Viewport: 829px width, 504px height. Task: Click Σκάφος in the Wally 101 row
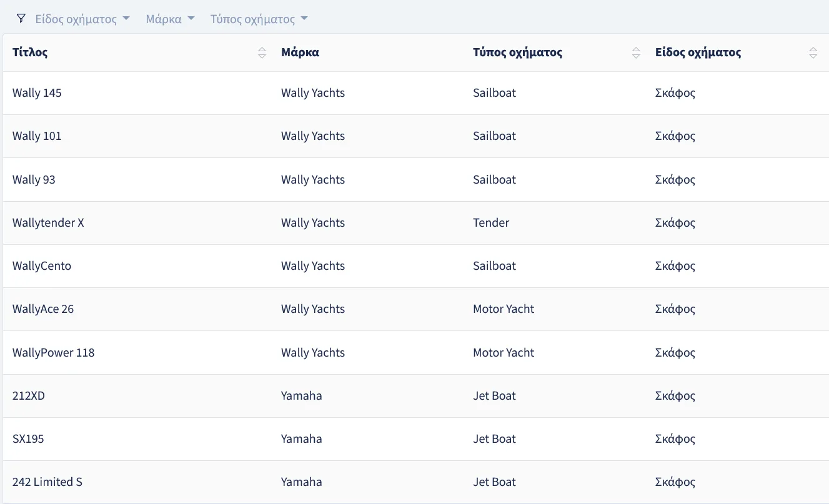click(675, 136)
